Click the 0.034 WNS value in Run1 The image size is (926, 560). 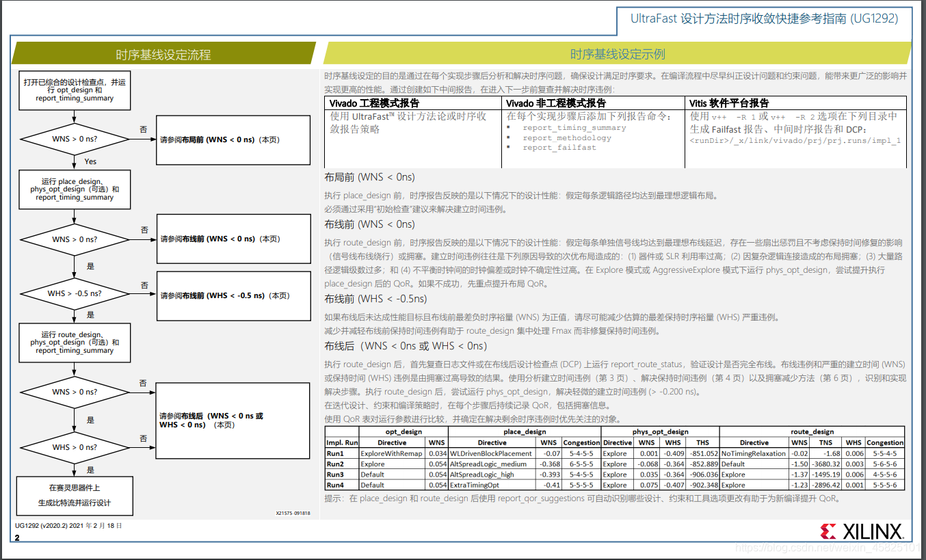pos(436,453)
